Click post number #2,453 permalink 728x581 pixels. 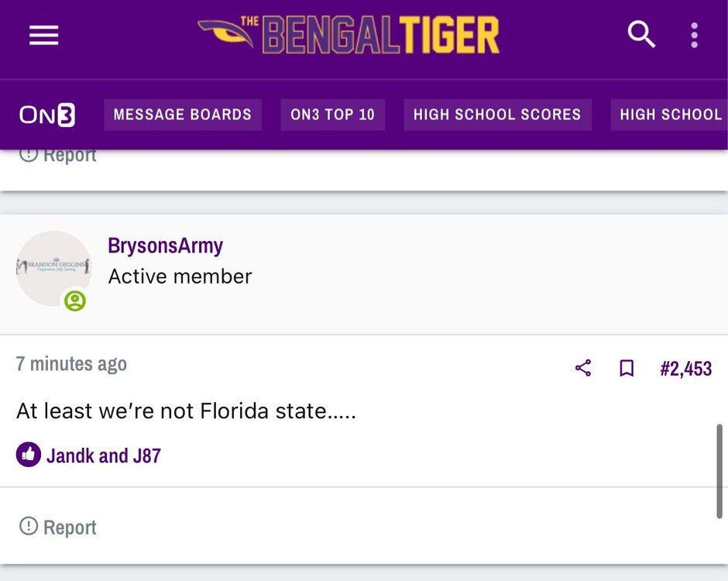pos(685,369)
